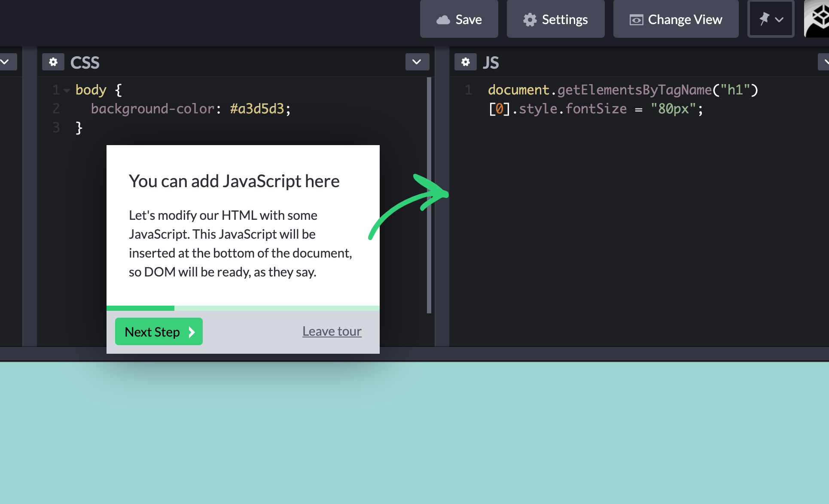Click the CSS panel title label
The width and height of the screenshot is (829, 504).
click(x=85, y=63)
